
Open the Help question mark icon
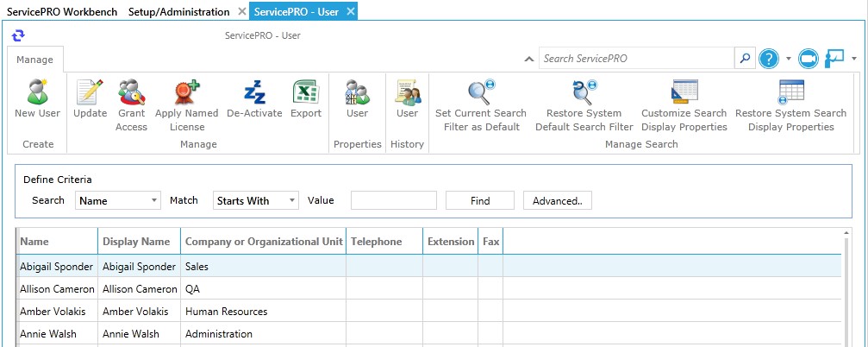click(x=769, y=58)
